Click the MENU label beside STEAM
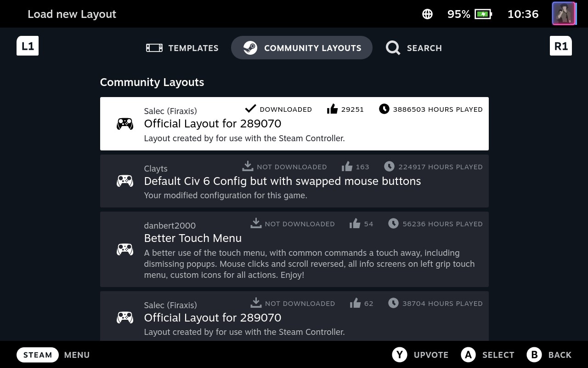Screen dimensions: 588x368 click(x=77, y=355)
